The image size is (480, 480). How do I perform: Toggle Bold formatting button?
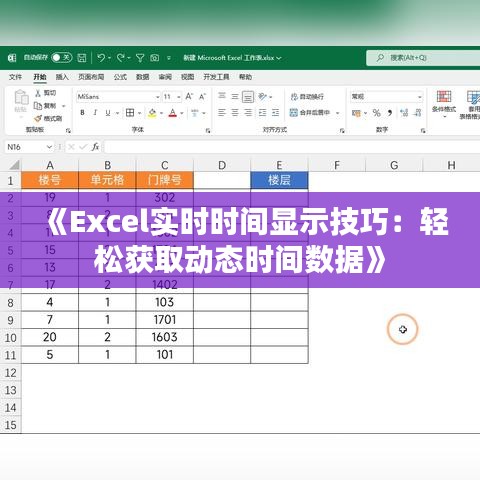click(82, 113)
